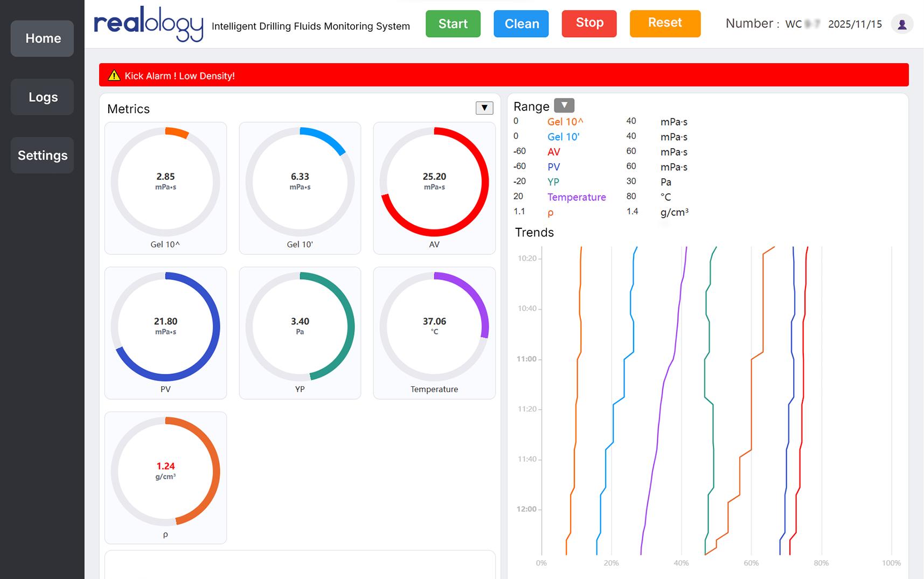Screen dimensions: 924x579
Task: Toggle the Temperature series in Range legend
Action: pos(576,197)
